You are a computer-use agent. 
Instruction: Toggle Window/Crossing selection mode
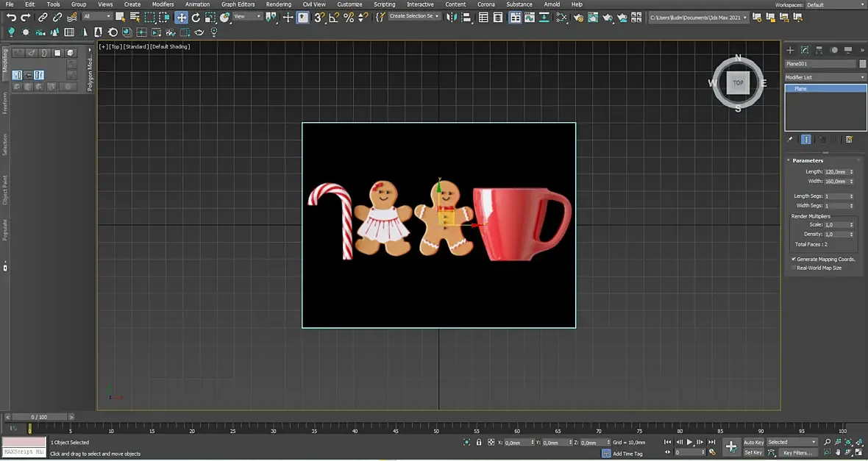tap(164, 17)
